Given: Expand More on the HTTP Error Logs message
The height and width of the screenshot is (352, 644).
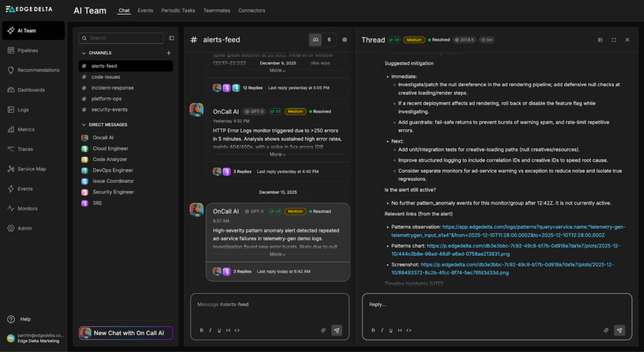Looking at the screenshot, I should point(277,154).
